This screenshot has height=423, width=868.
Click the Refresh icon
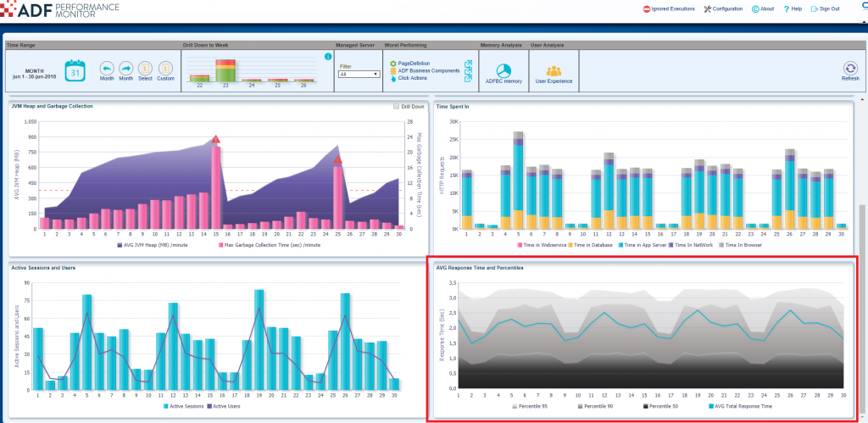(849, 69)
